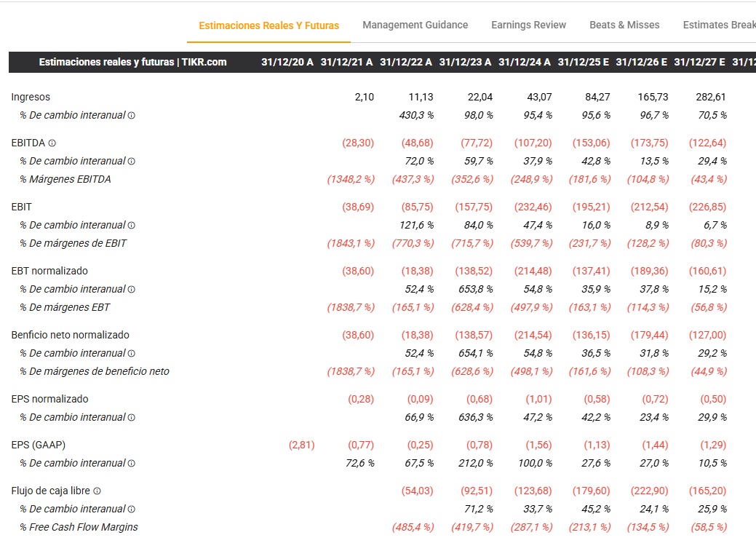Viewport: 756px width, 543px height.
Task: Select the Ingresos row label
Action: coord(31,97)
